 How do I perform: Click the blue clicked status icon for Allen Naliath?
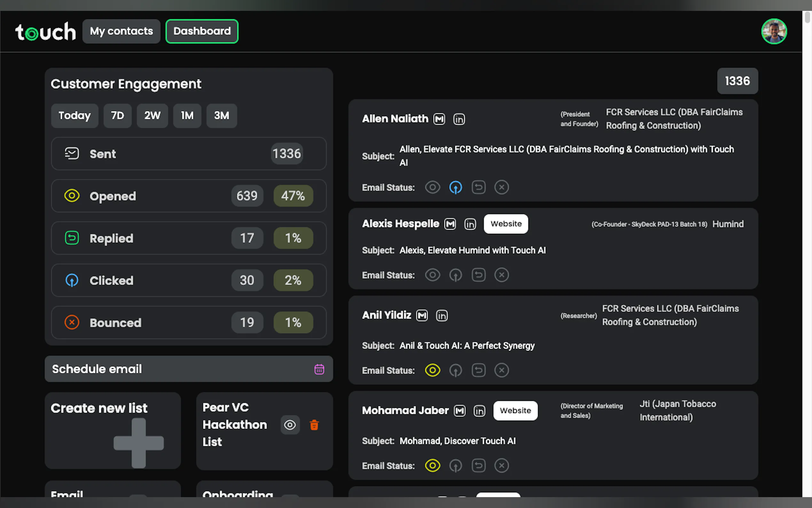tap(456, 187)
